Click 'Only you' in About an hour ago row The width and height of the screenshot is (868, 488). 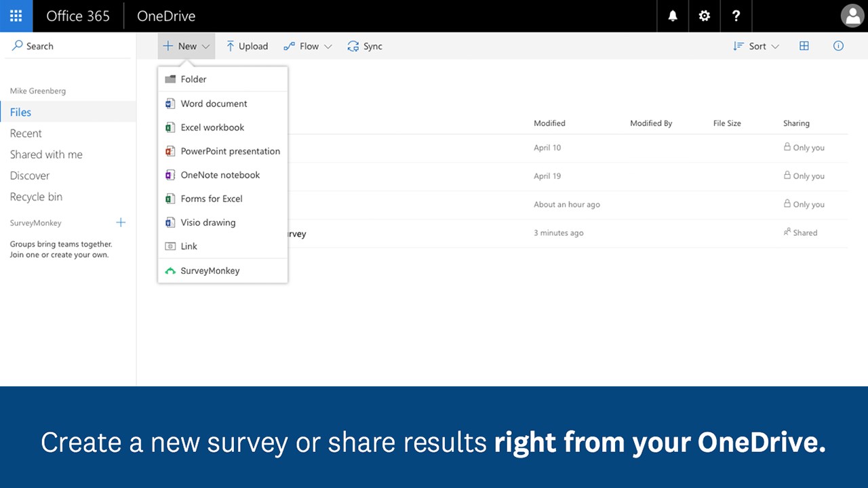tap(809, 205)
